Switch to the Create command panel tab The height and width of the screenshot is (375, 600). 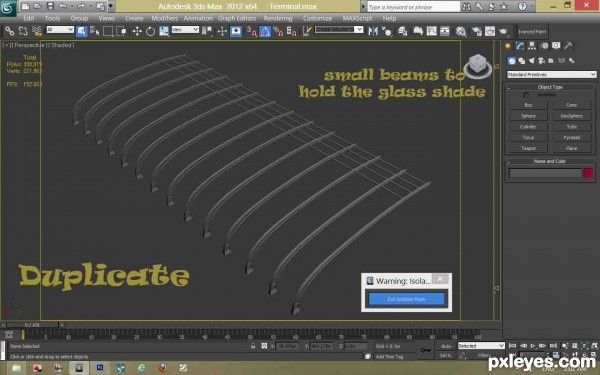(508, 46)
